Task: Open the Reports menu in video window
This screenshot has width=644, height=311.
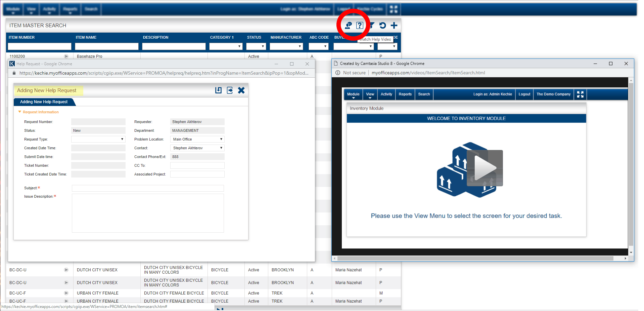Action: click(x=405, y=94)
